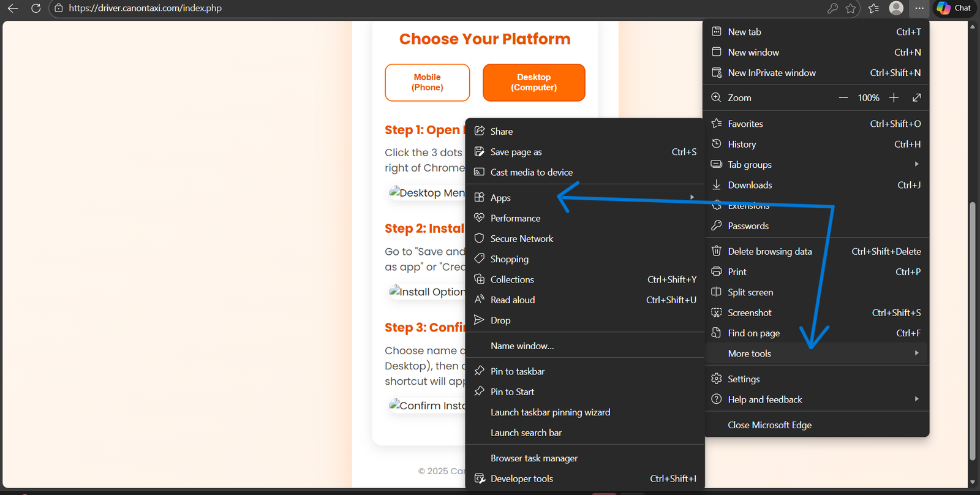Choose Cast media to device

pyautogui.click(x=585, y=172)
